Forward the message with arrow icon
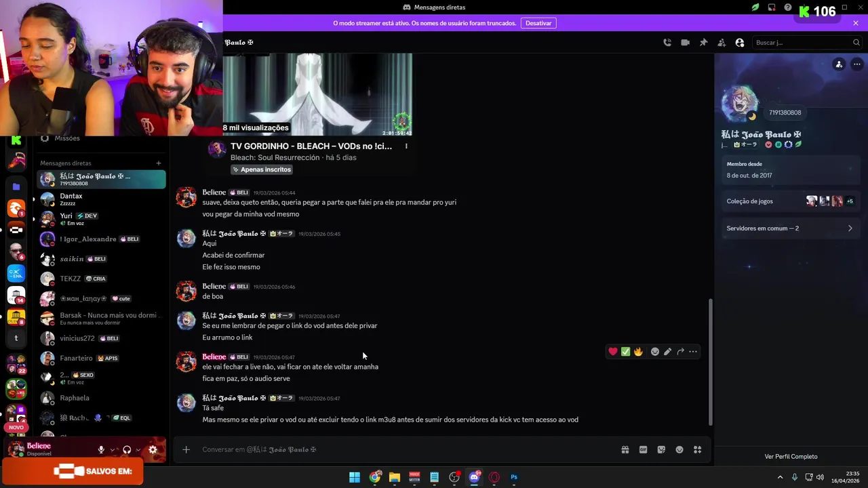Image resolution: width=868 pixels, height=488 pixels. pyautogui.click(x=680, y=352)
